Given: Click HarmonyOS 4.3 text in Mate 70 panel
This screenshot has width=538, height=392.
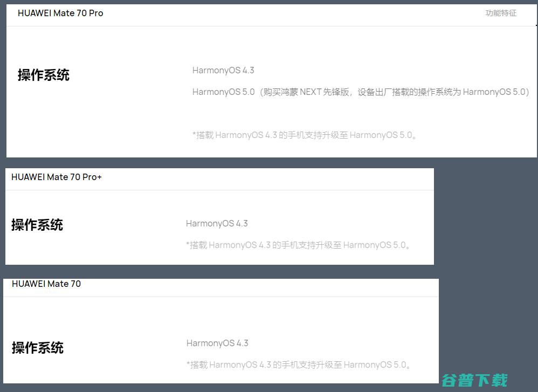Looking at the screenshot, I should (x=218, y=343).
